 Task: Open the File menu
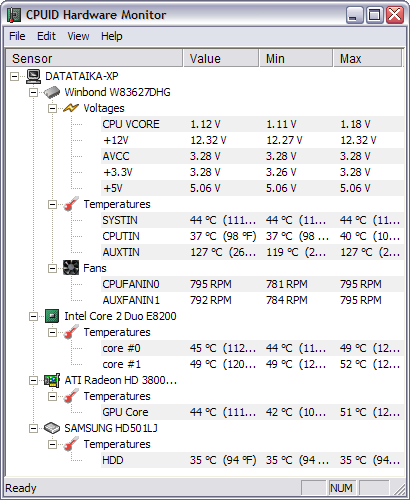(x=17, y=36)
